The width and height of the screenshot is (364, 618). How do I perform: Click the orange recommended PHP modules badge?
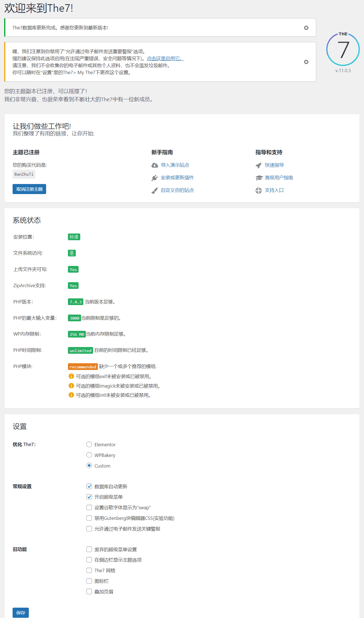pyautogui.click(x=83, y=367)
